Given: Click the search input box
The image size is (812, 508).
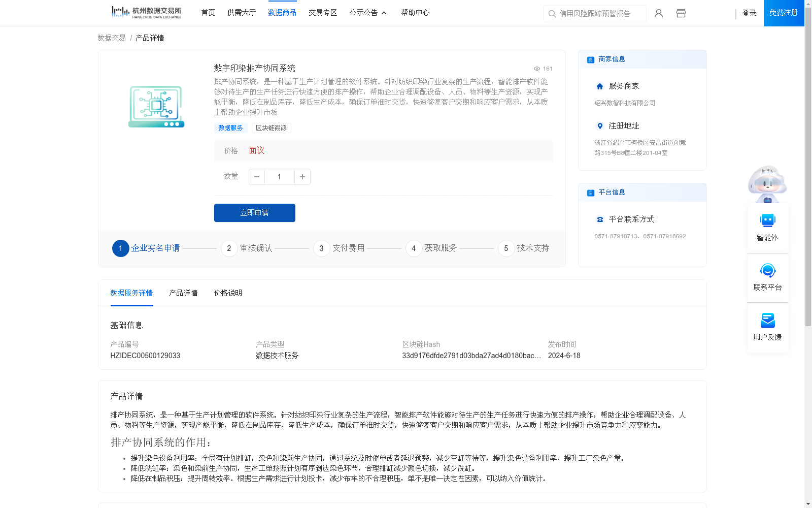Looking at the screenshot, I should point(595,14).
